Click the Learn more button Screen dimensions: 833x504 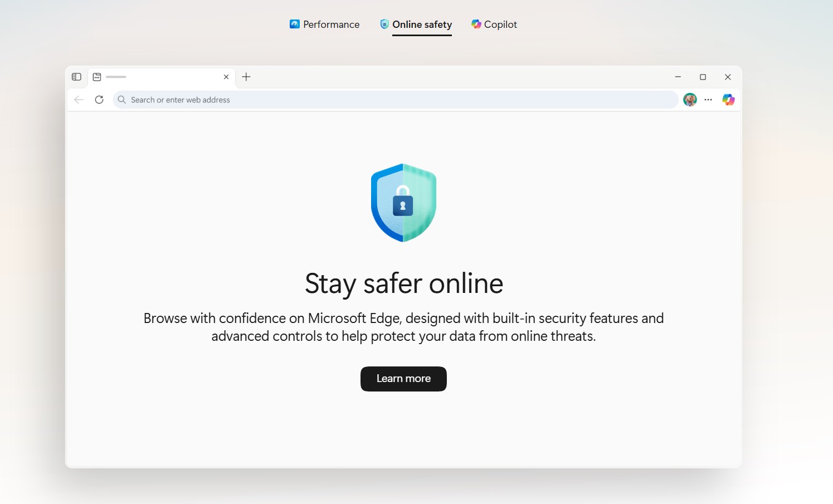point(403,379)
